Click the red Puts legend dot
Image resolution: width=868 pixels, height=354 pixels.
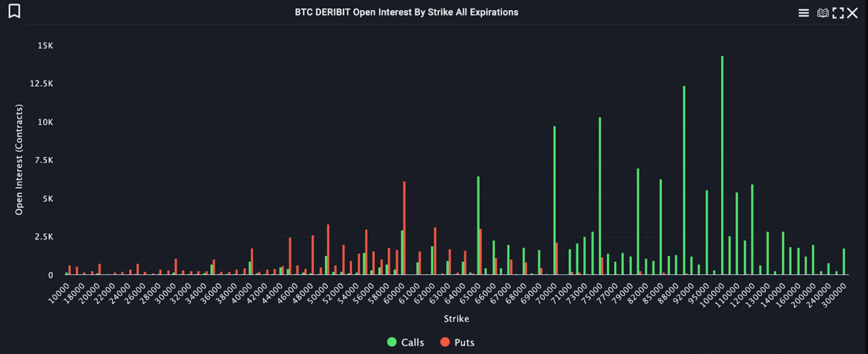coord(445,342)
